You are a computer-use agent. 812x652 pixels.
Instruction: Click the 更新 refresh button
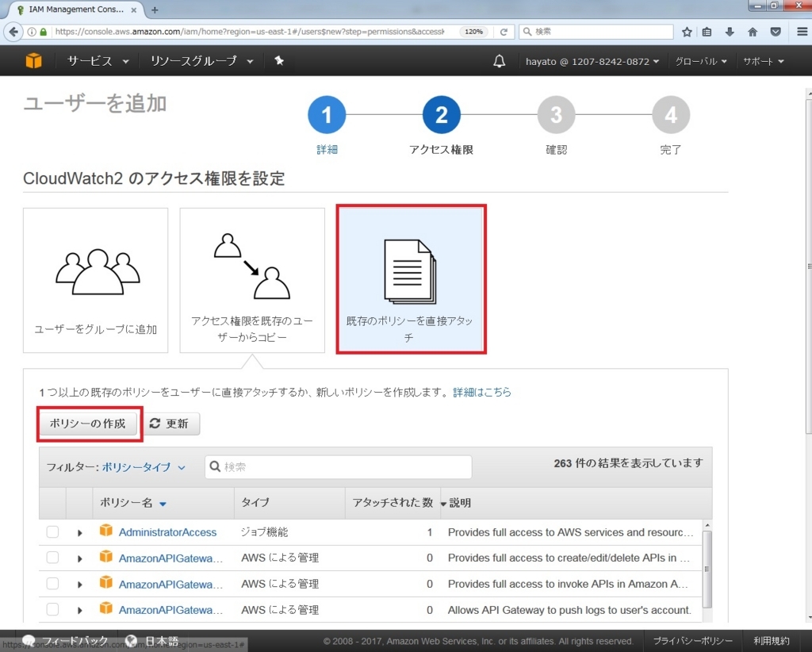point(169,424)
